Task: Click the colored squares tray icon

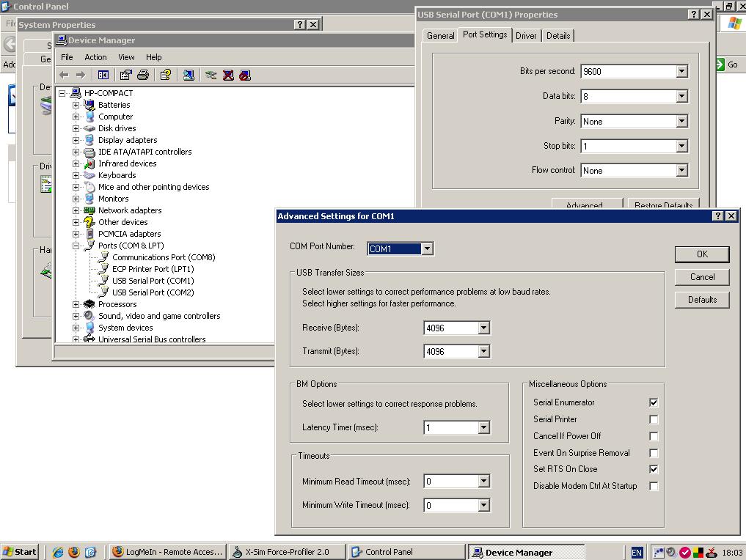Action: [x=698, y=553]
